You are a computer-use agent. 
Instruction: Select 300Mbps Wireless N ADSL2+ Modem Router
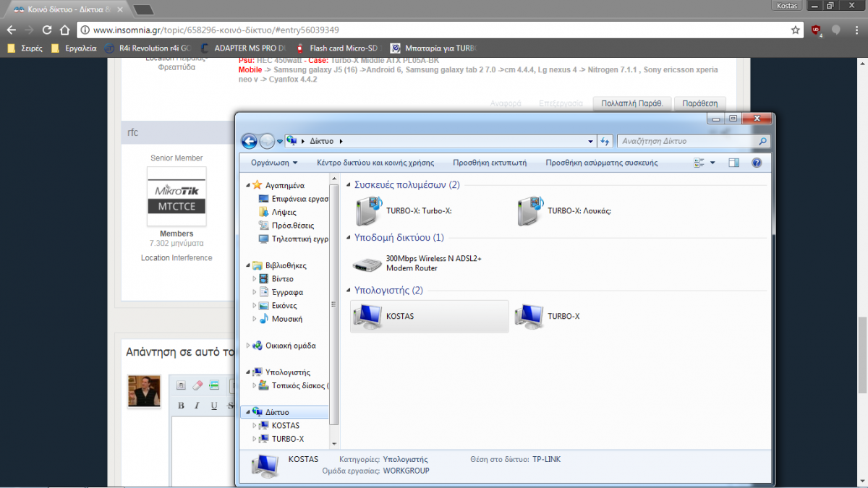[417, 263]
